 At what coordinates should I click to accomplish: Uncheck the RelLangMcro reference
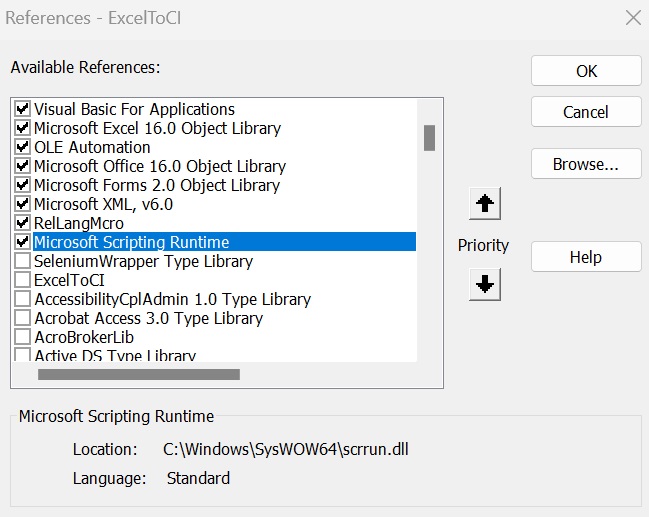pyautogui.click(x=22, y=223)
